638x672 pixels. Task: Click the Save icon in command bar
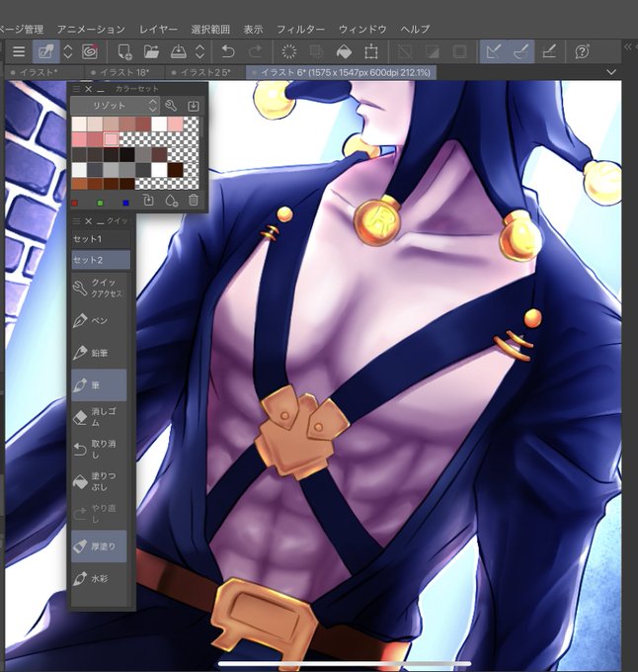click(178, 51)
